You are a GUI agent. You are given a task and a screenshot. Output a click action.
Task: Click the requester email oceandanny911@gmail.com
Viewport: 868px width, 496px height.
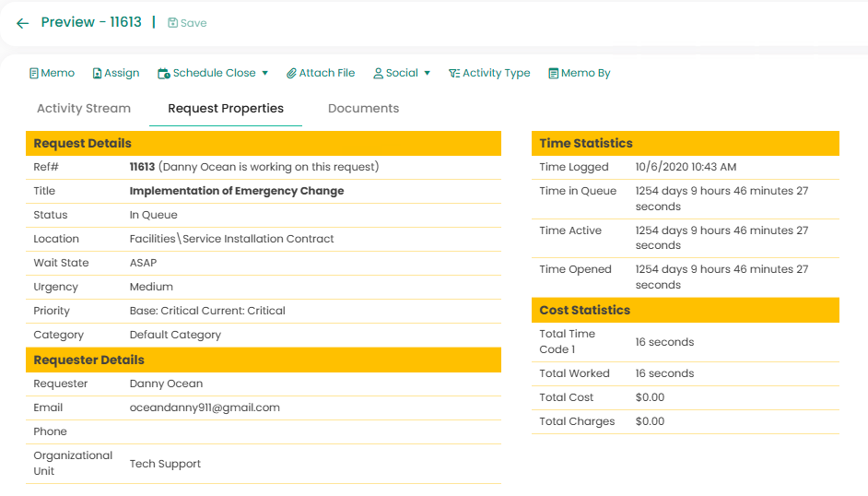[x=205, y=407]
